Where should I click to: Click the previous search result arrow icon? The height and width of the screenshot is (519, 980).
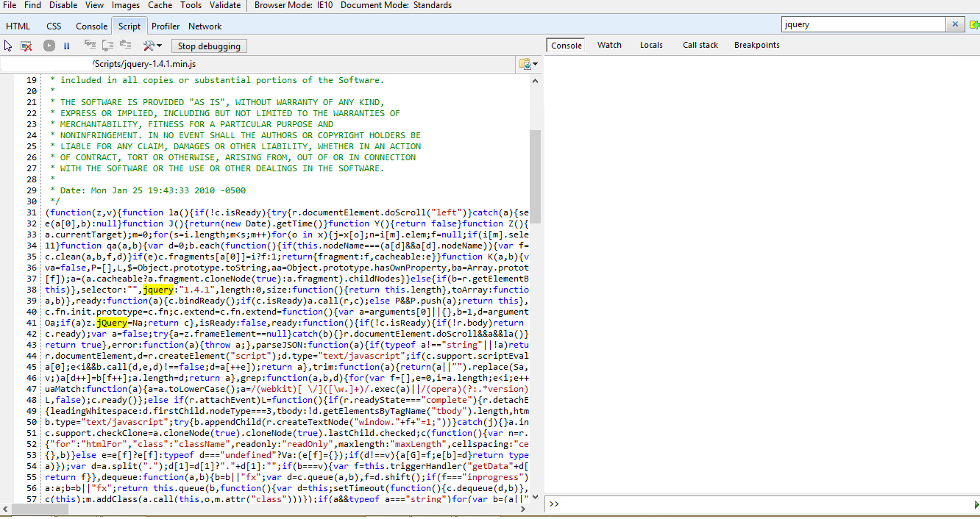[x=974, y=24]
